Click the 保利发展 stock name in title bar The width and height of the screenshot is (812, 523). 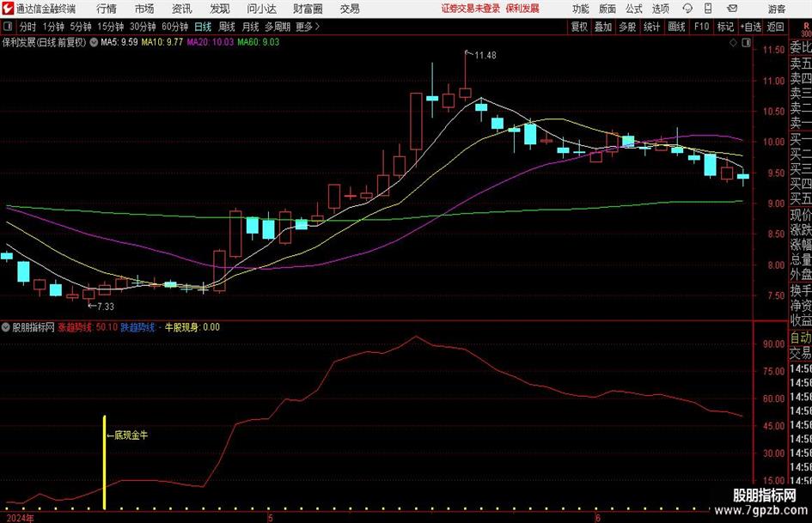click(x=522, y=9)
